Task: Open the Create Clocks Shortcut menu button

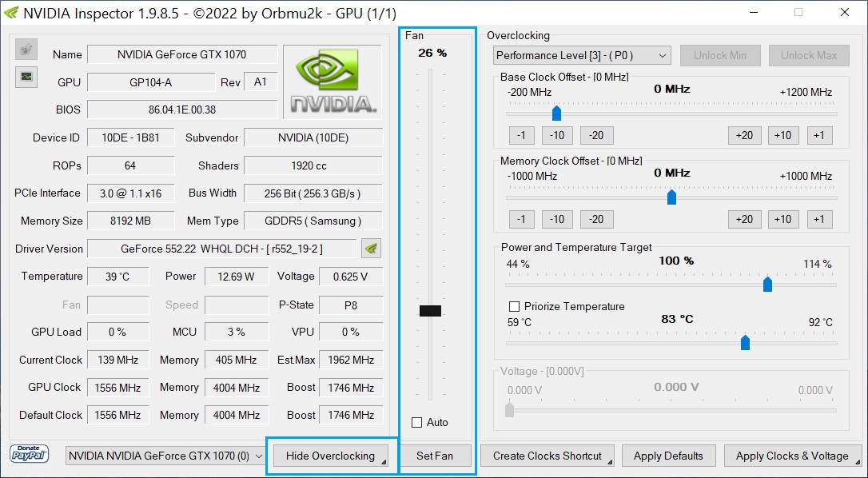Action: click(x=547, y=456)
